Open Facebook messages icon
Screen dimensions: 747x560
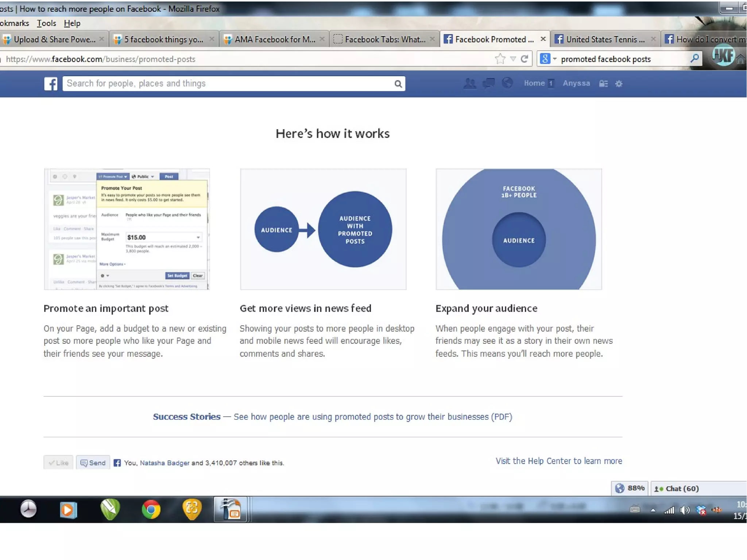pyautogui.click(x=489, y=84)
